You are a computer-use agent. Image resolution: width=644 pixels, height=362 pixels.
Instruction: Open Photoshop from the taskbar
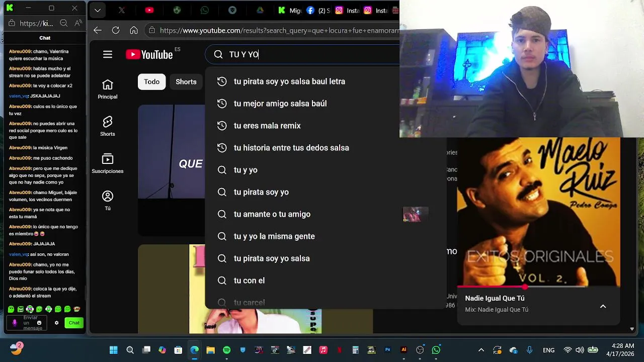click(387, 350)
